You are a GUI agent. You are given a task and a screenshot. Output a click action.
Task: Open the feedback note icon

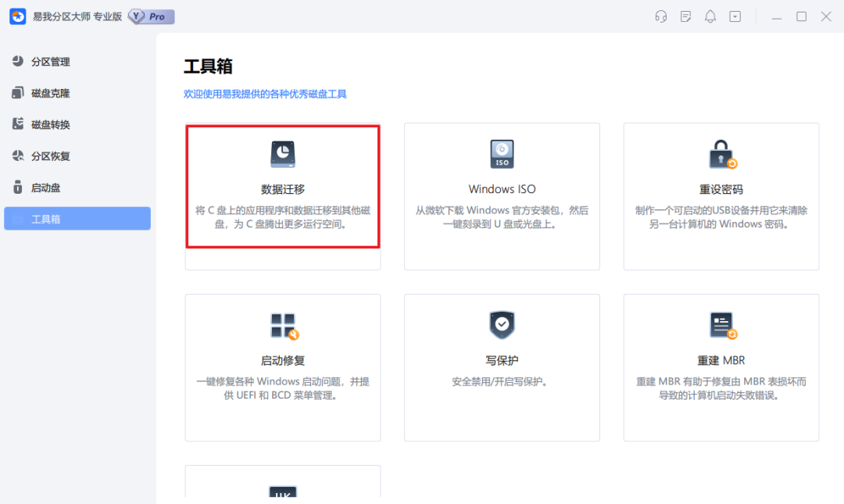pyautogui.click(x=686, y=16)
